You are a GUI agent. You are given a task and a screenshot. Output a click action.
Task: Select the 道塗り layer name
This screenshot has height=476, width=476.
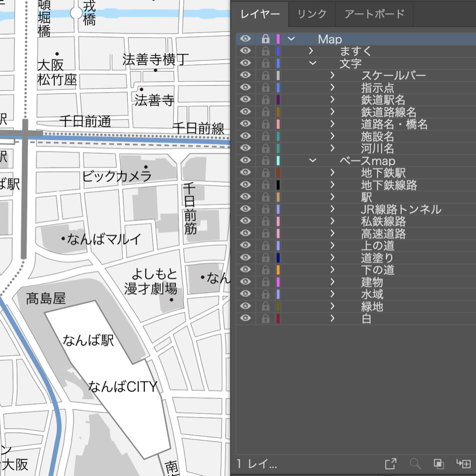377,258
